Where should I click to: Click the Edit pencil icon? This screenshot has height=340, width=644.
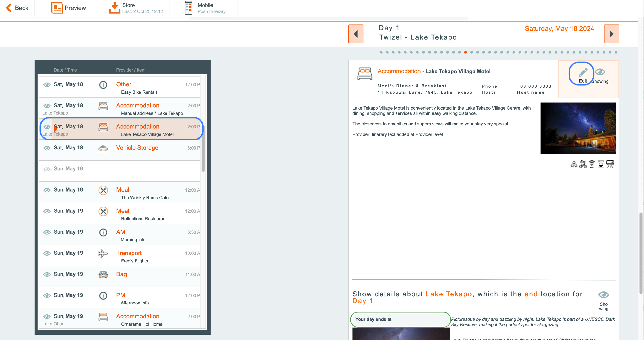click(x=583, y=73)
